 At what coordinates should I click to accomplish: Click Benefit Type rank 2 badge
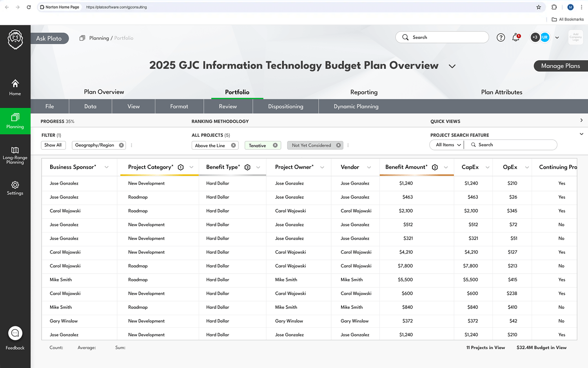click(x=247, y=167)
